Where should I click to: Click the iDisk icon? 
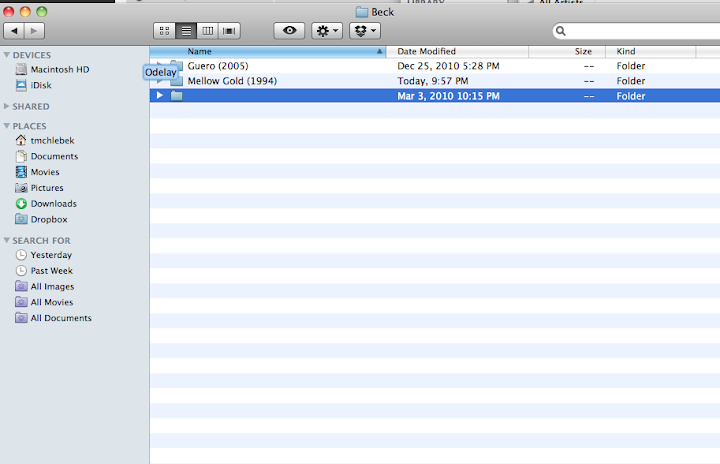21,85
